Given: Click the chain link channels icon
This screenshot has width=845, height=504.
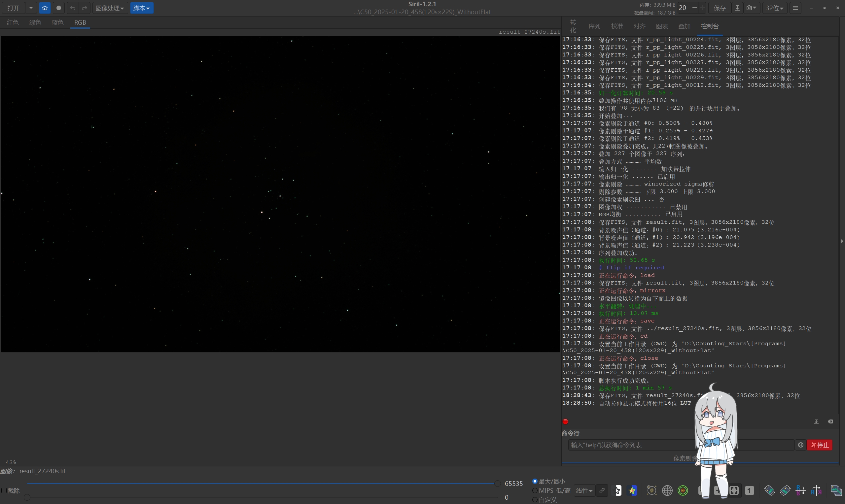Looking at the screenshot, I should [602, 491].
